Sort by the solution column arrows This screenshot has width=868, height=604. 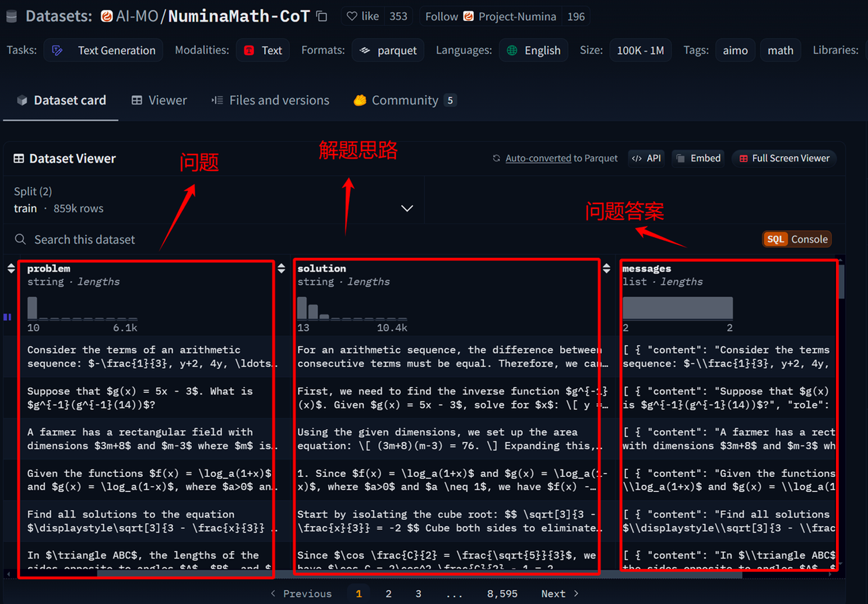(x=282, y=268)
